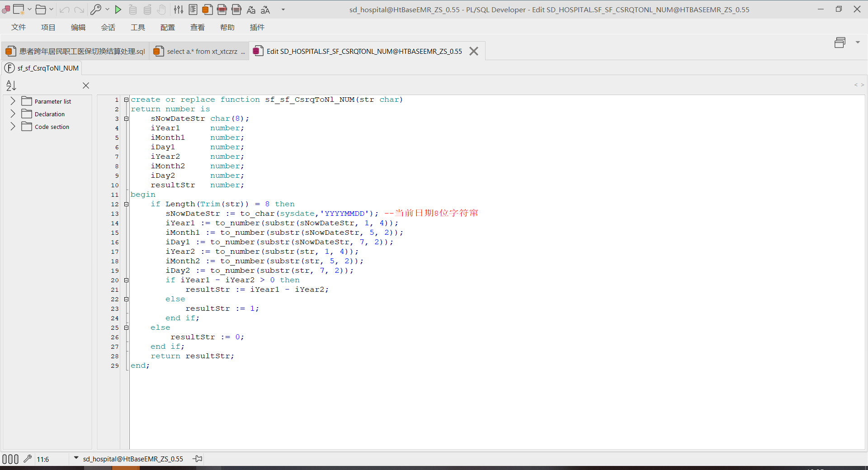The width and height of the screenshot is (868, 470).
Task: Open the Preferences sliders icon
Action: (179, 9)
